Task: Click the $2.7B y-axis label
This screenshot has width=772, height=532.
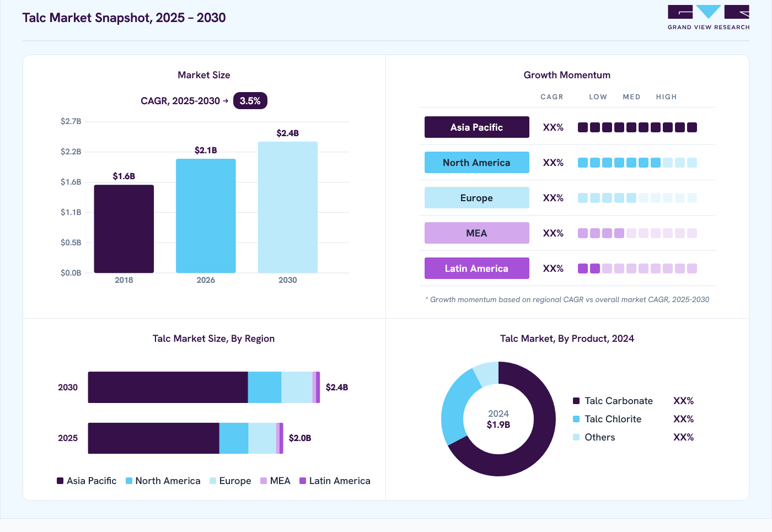Action: point(71,121)
